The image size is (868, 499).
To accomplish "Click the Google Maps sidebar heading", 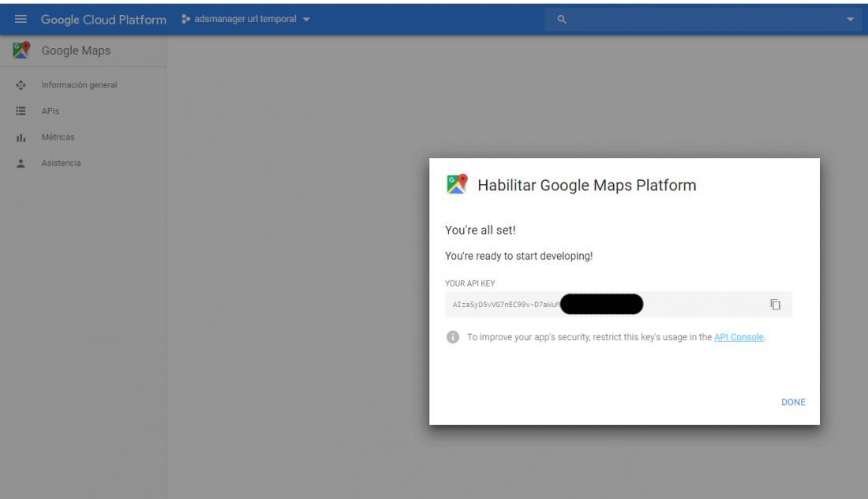I will 76,51.
